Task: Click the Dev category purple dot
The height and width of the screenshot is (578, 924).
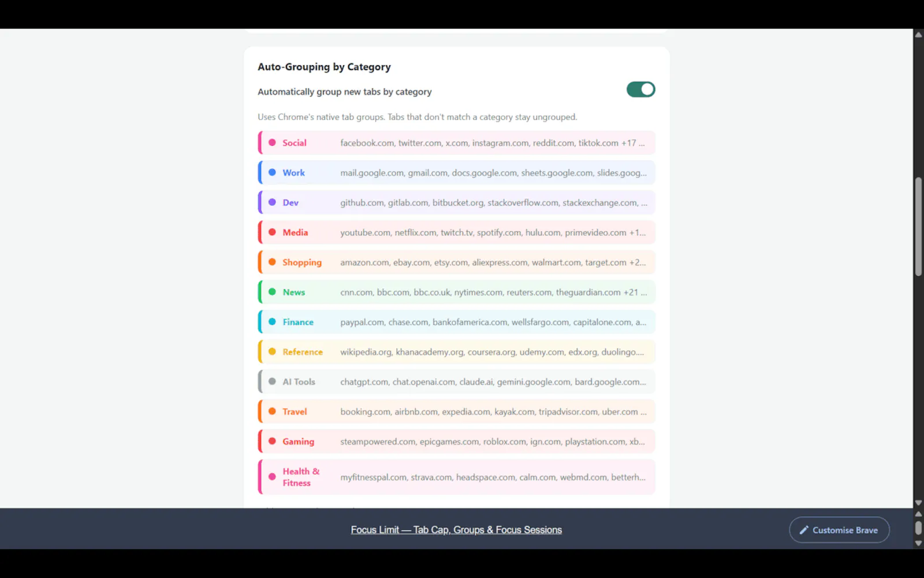Action: (x=272, y=202)
